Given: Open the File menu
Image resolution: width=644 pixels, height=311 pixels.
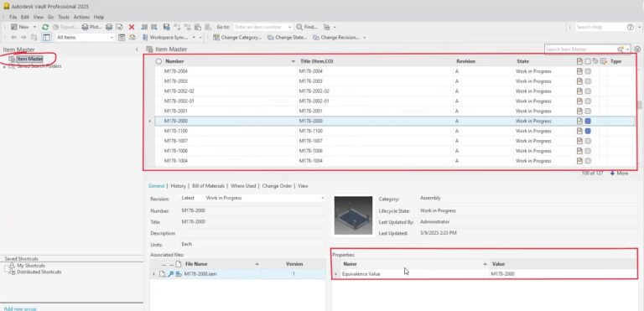Looking at the screenshot, I should [13, 18].
